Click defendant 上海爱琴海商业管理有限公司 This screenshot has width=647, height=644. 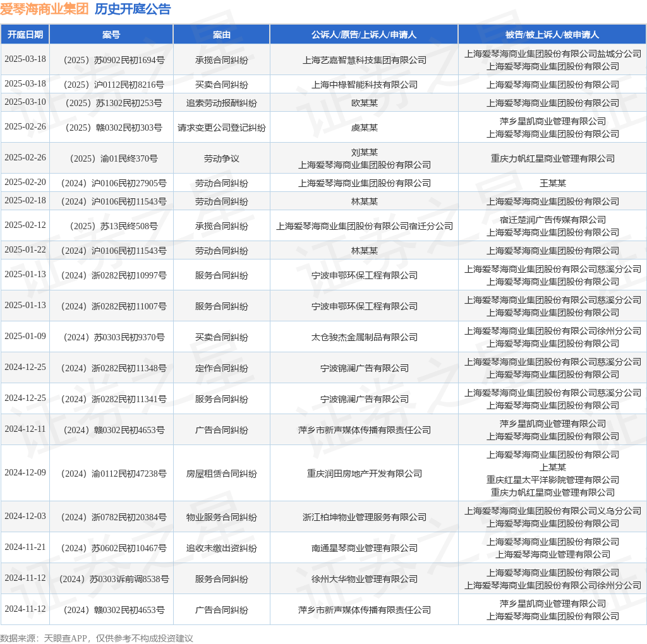[x=553, y=554]
